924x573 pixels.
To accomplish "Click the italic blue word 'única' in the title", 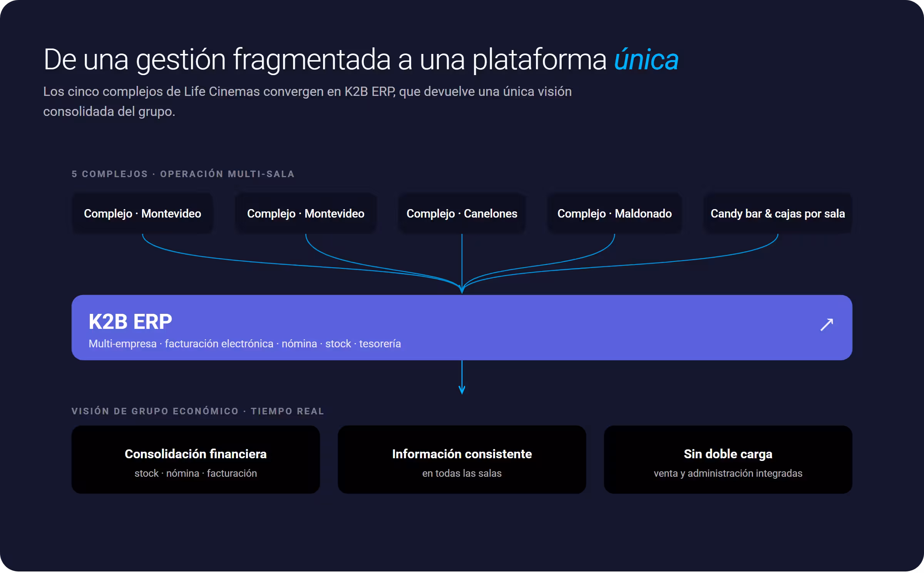I will tap(646, 60).
